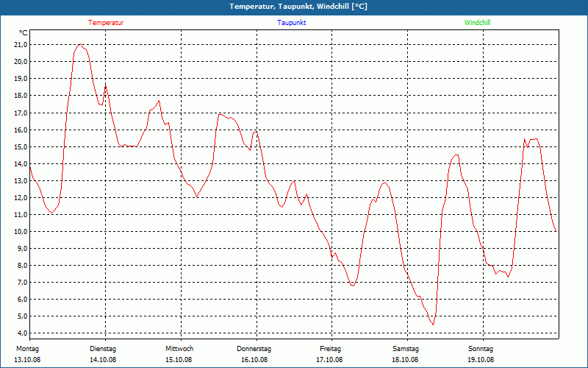Click the 16,0 y-axis value

(21, 130)
